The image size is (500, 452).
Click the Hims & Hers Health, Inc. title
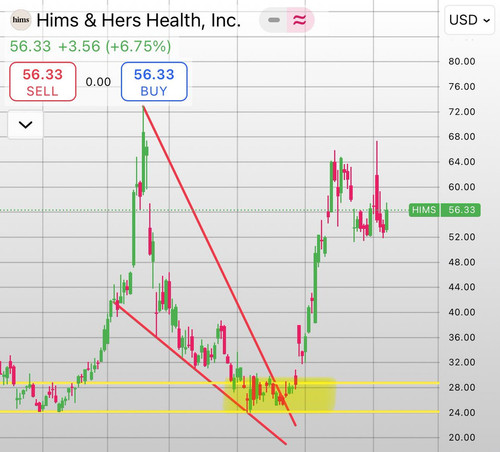tap(138, 20)
